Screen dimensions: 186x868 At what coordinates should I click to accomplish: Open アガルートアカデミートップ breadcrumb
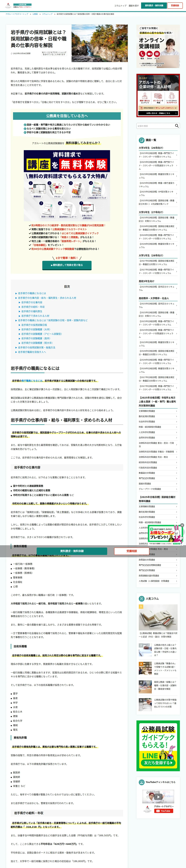click(x=17, y=14)
